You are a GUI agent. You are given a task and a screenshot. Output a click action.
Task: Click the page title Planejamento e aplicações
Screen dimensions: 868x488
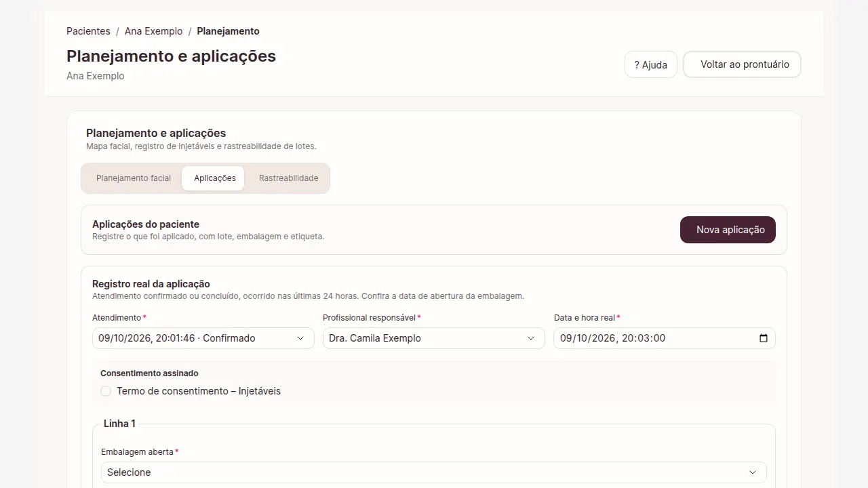pyautogui.click(x=171, y=56)
